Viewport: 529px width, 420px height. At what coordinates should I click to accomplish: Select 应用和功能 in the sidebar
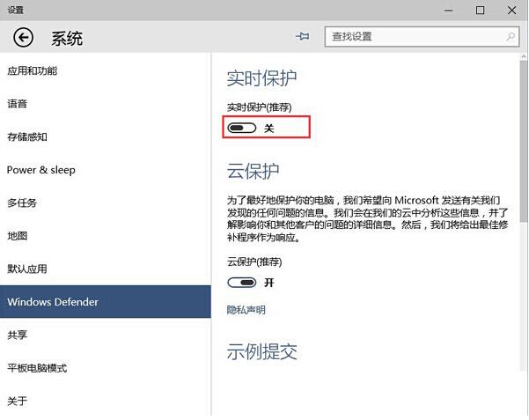tap(32, 70)
